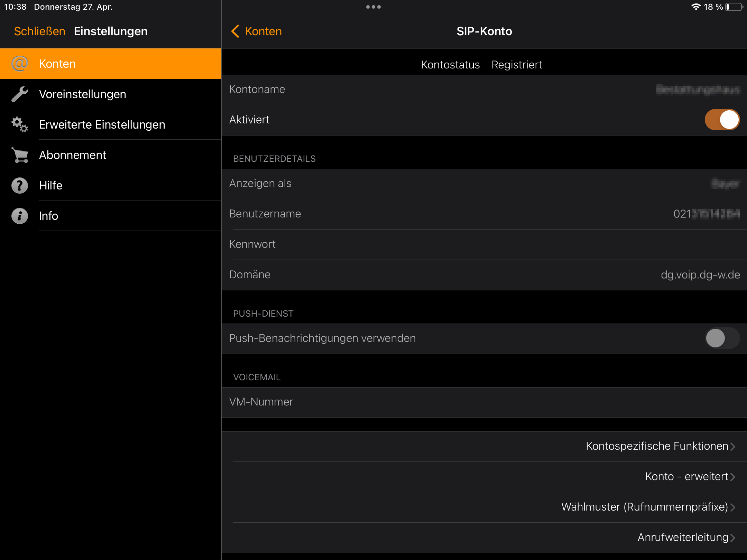Edit the Kontoname field
This screenshot has height=560, width=747.
tap(484, 90)
